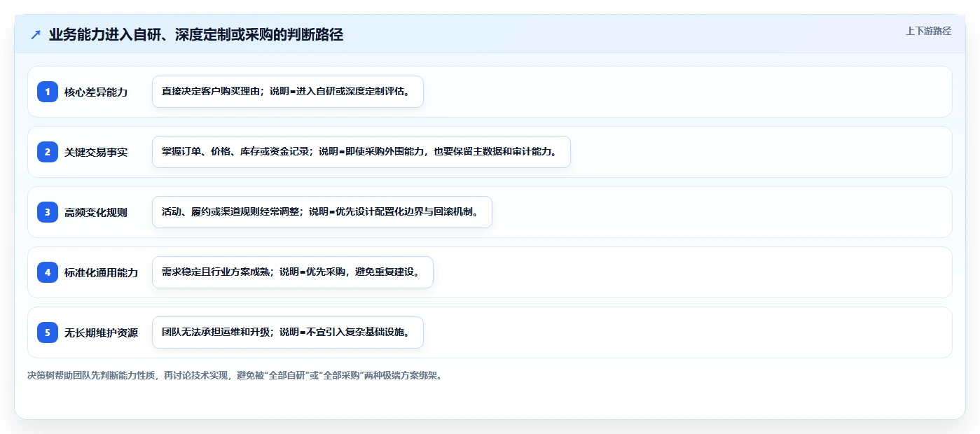Select step badge number 4
980x434 pixels.
(x=48, y=272)
